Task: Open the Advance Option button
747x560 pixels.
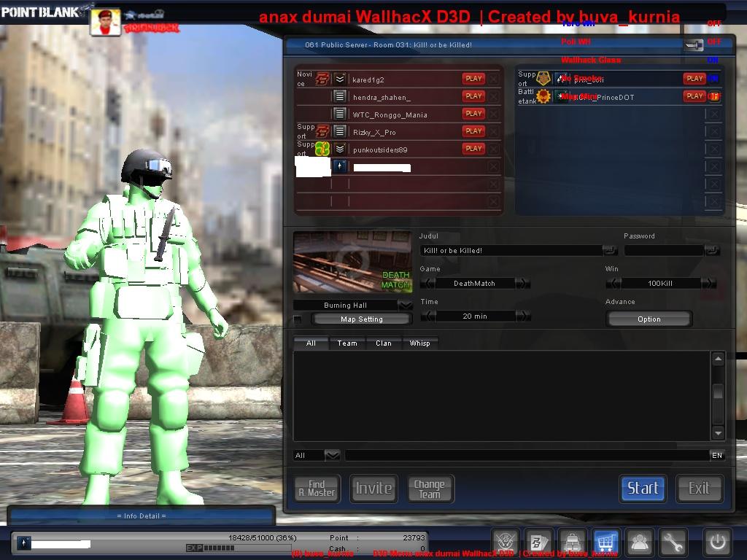Action: pyautogui.click(x=649, y=319)
